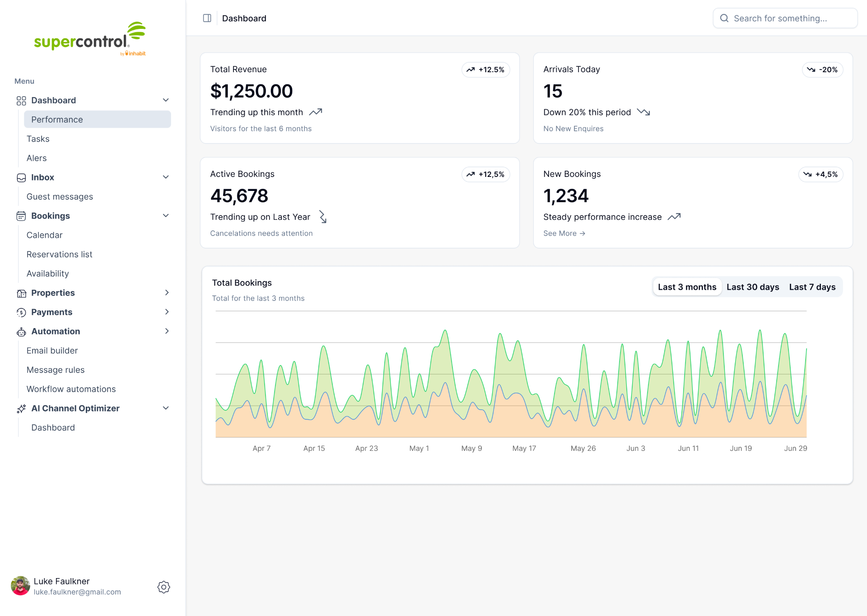Click the Automation robot icon
The height and width of the screenshot is (616, 867).
21,332
